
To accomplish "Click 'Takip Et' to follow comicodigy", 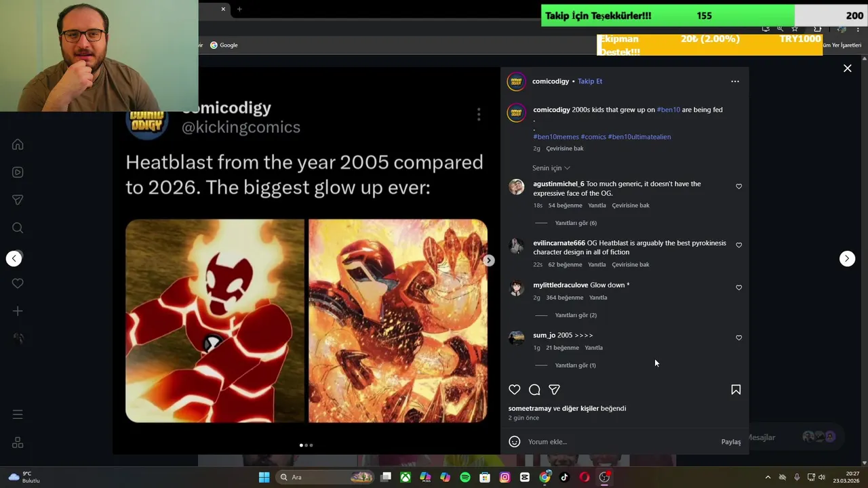I will [x=590, y=81].
